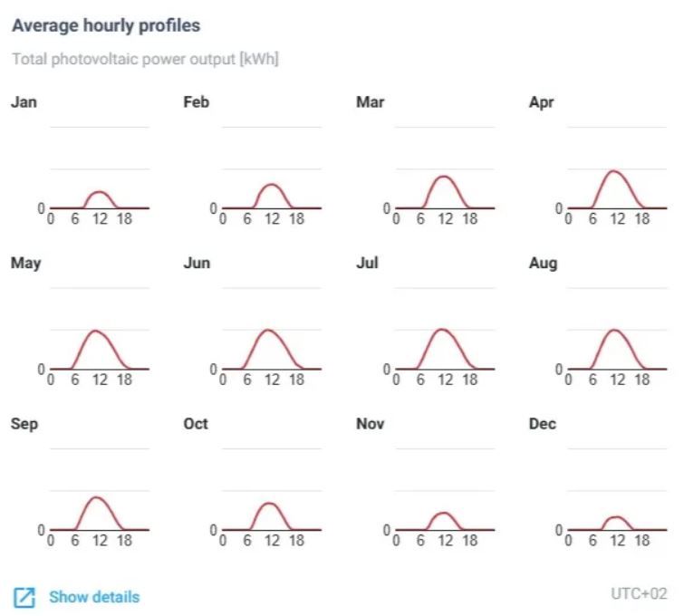This screenshot has width=684, height=616.
Task: Click the Total photovoltaic power output subtitle
Action: (x=145, y=60)
